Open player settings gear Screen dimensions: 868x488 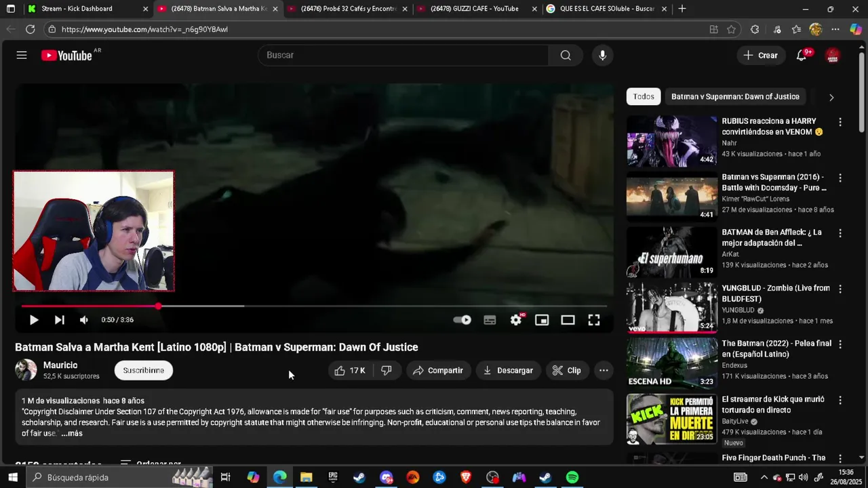[516, 320]
